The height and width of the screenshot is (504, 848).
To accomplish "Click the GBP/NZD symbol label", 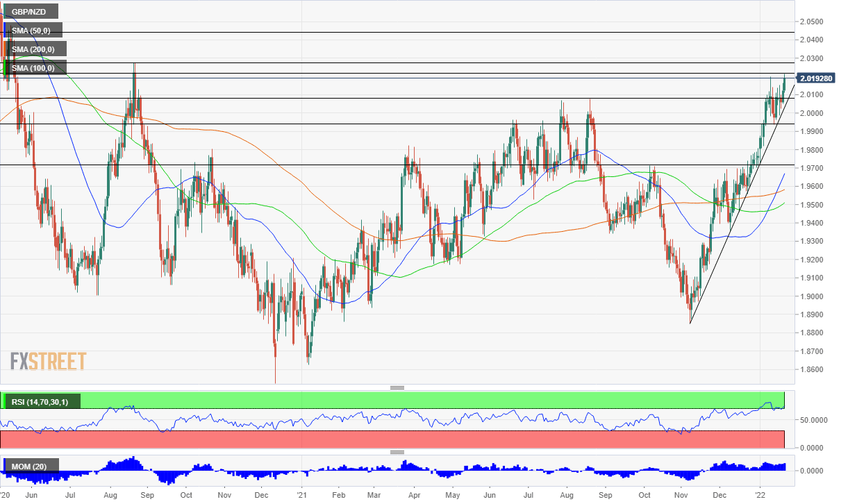I will click(29, 12).
